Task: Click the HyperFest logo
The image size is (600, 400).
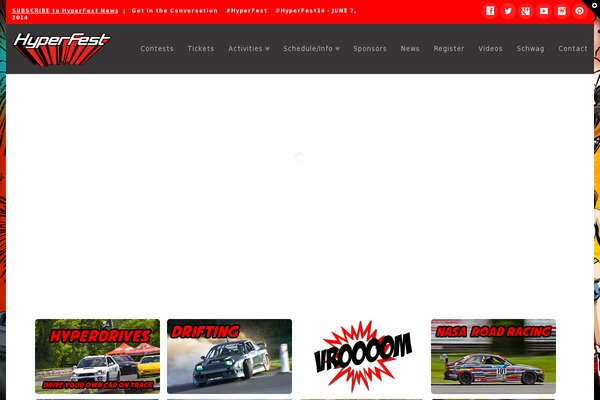Action: pyautogui.click(x=62, y=49)
